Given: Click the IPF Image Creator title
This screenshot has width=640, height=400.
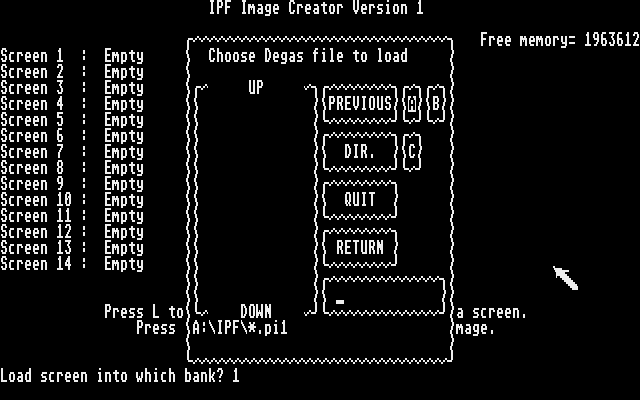Looking at the screenshot, I should (x=316, y=8).
